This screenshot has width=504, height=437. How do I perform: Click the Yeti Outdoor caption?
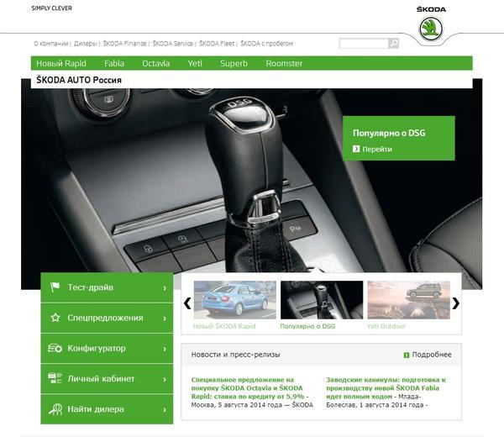click(386, 326)
